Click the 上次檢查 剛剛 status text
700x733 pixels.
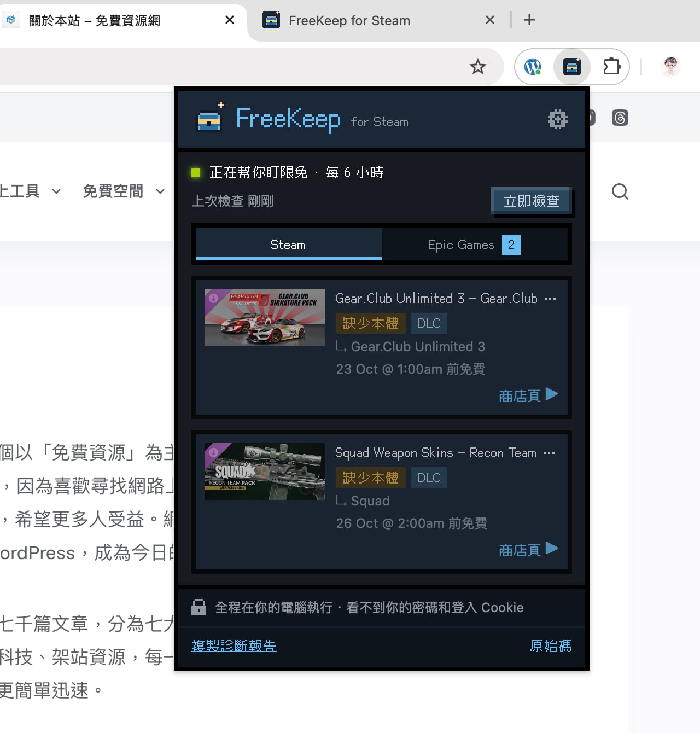pos(232,201)
